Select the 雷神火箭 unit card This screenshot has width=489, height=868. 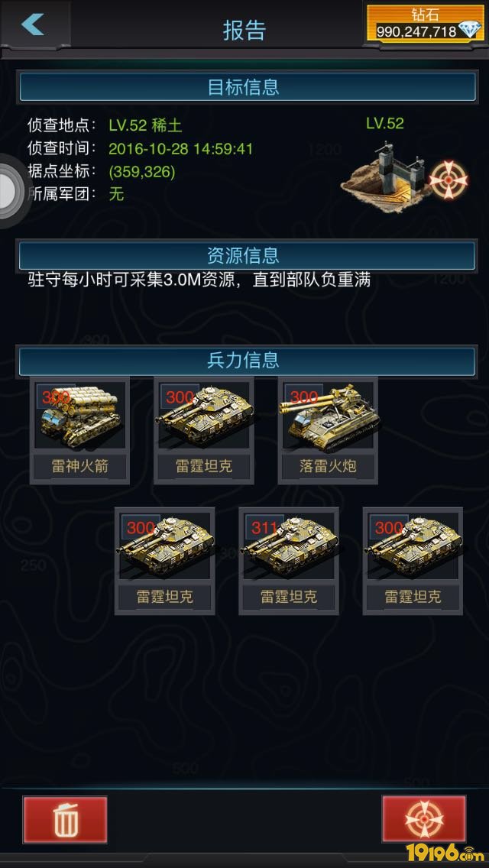[x=79, y=431]
